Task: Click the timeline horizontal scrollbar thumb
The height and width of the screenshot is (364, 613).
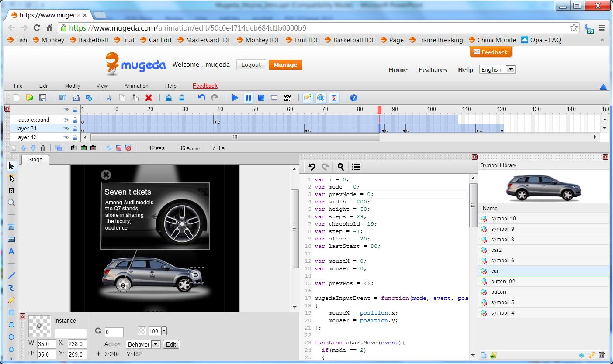Action: [x=235, y=137]
